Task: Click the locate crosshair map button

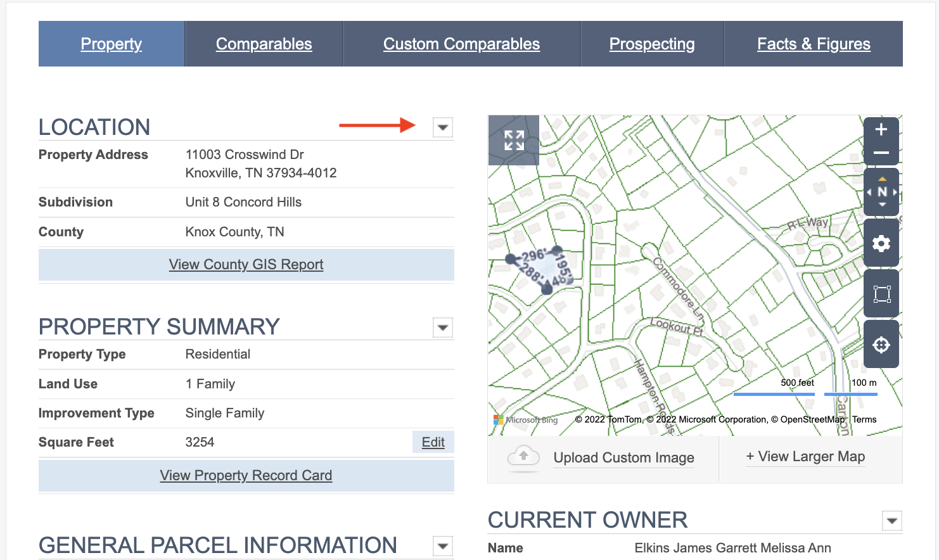Action: pyautogui.click(x=881, y=345)
